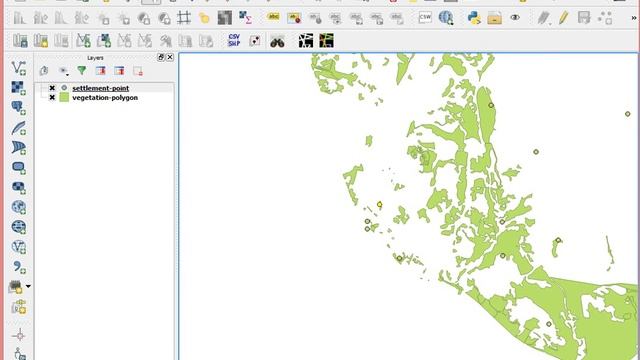Click Remove Layer icon in Layers panel
Screen dimensions: 640x360
(138, 71)
